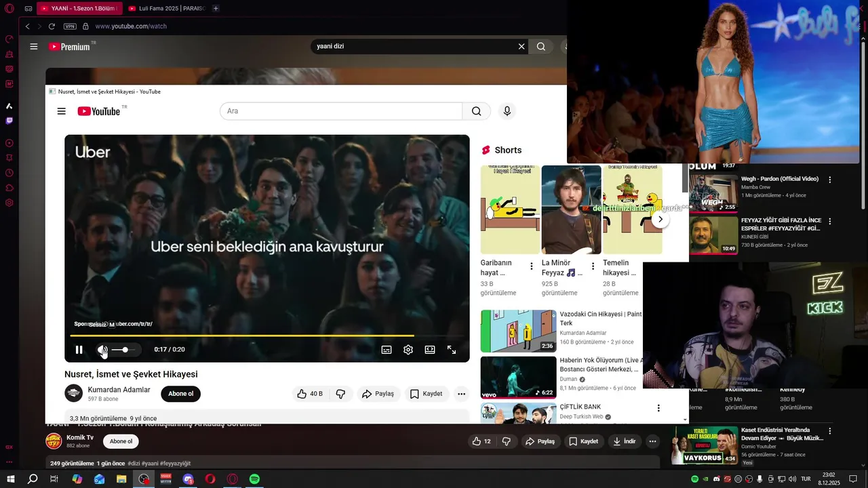
Task: Open the La Minör Feyyaz short
Action: click(571, 210)
